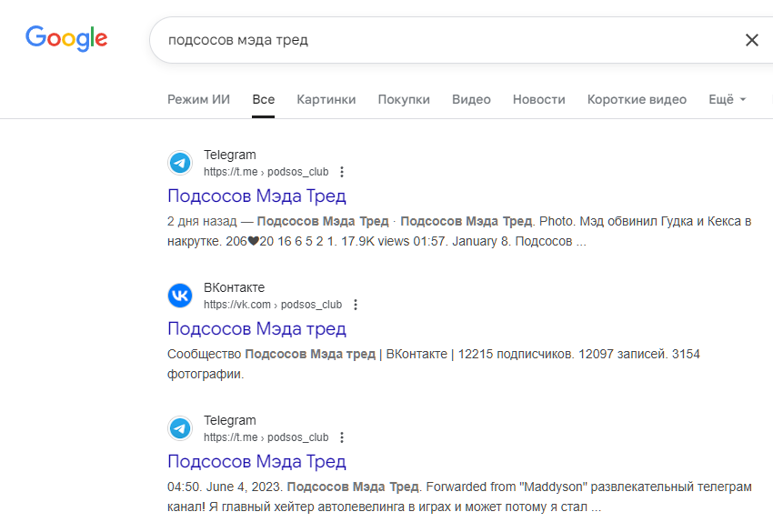773x532 pixels.
Task: Open three-dot menu of ВКонтакте result
Action: click(x=355, y=305)
